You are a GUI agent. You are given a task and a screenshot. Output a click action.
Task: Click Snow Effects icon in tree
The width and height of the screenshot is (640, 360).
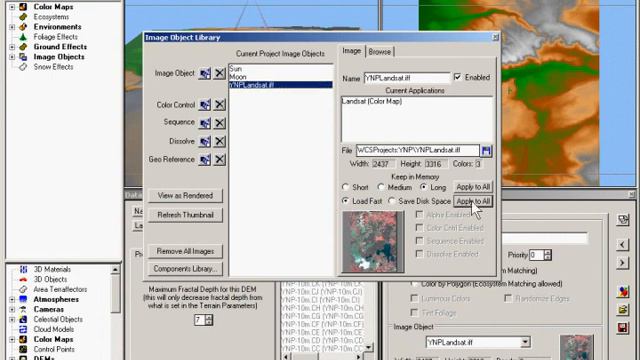pos(23,67)
